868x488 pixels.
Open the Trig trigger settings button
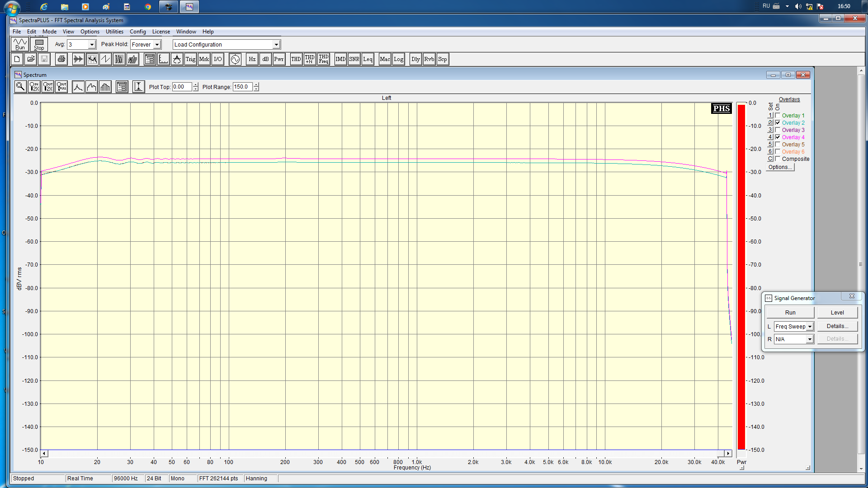tap(190, 59)
